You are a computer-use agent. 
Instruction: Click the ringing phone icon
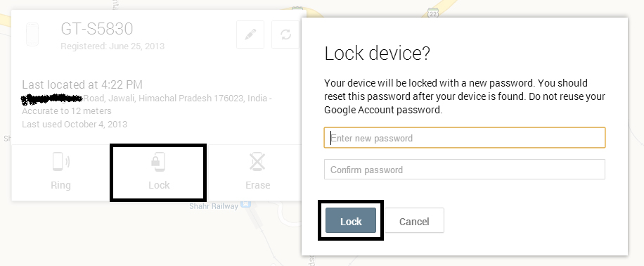(x=60, y=162)
